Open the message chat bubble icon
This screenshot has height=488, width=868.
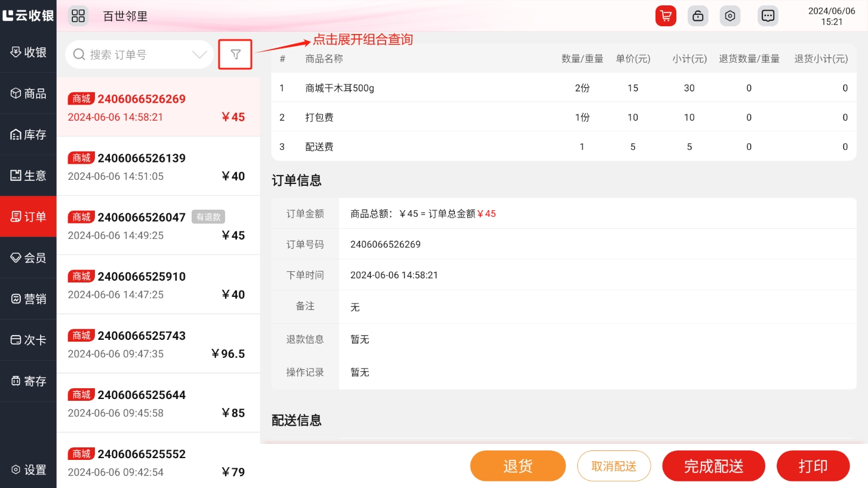pos(768,16)
